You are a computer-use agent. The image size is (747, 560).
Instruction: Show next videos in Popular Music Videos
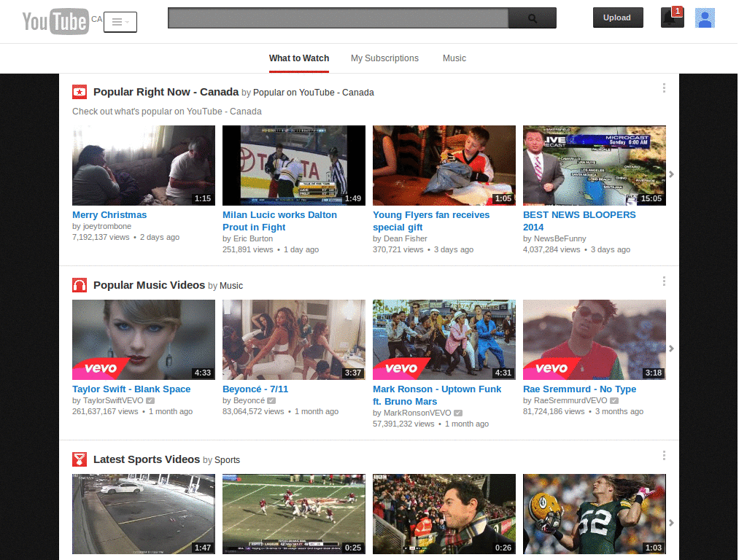point(671,349)
